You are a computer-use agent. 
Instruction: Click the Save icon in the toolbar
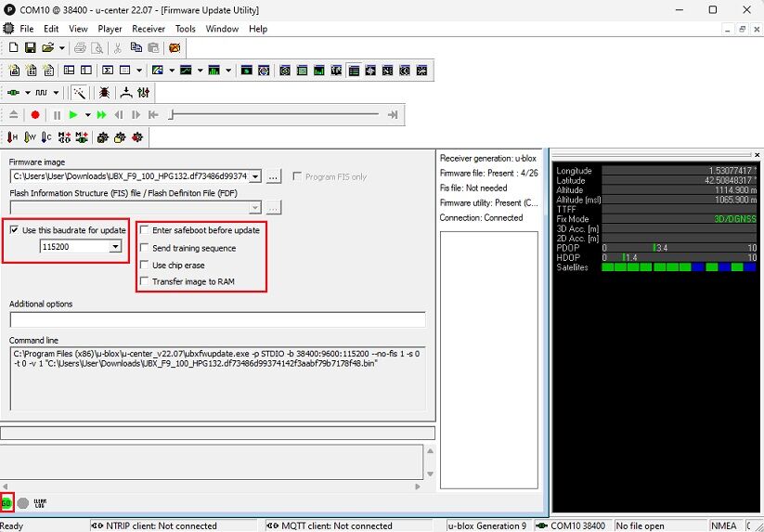30,47
